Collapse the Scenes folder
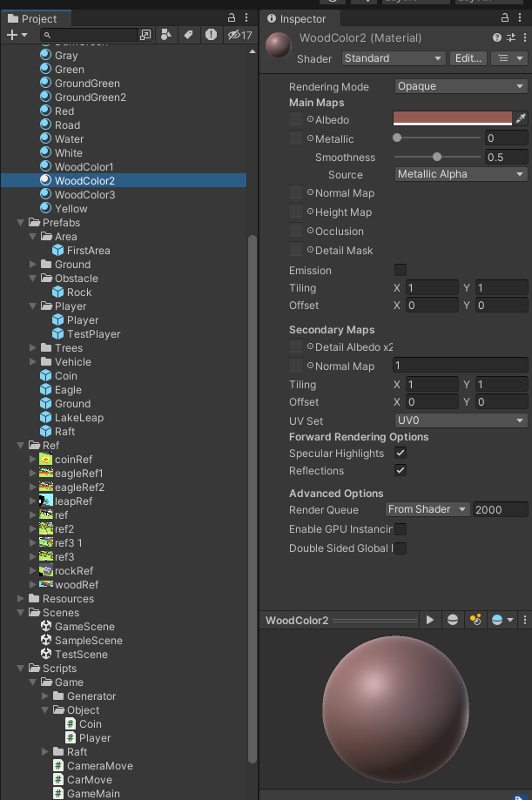 click(20, 612)
